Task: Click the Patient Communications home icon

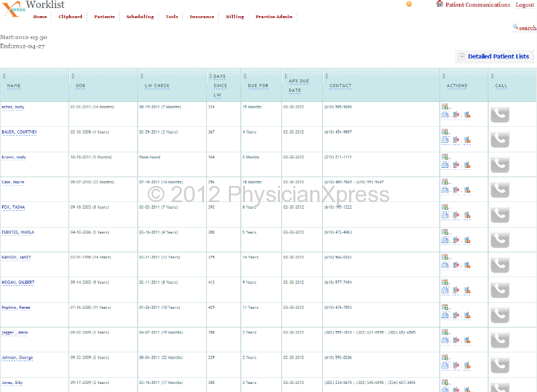Action: tap(440, 4)
